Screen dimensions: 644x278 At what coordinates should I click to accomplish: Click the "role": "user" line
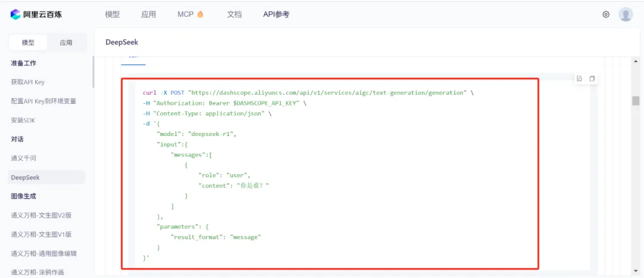(x=224, y=175)
